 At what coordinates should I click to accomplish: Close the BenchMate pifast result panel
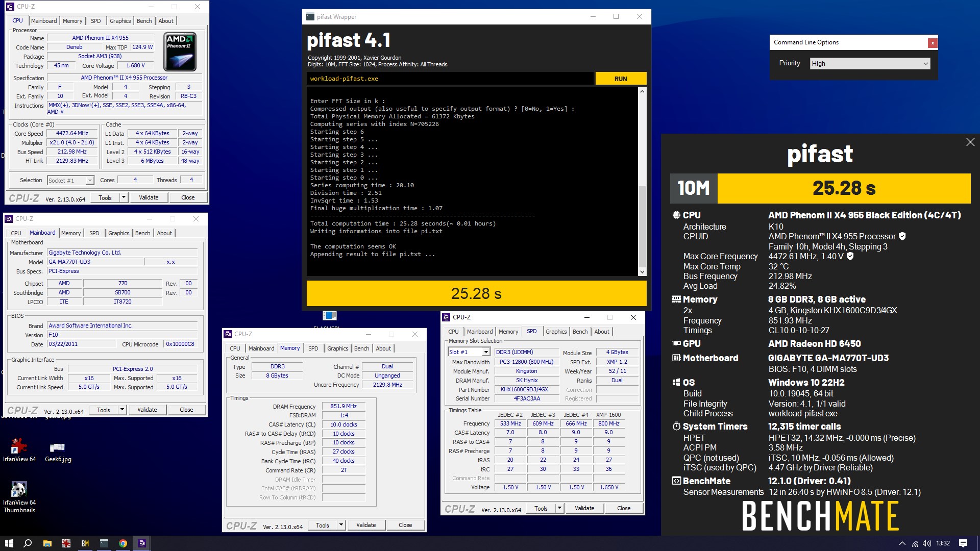point(970,142)
